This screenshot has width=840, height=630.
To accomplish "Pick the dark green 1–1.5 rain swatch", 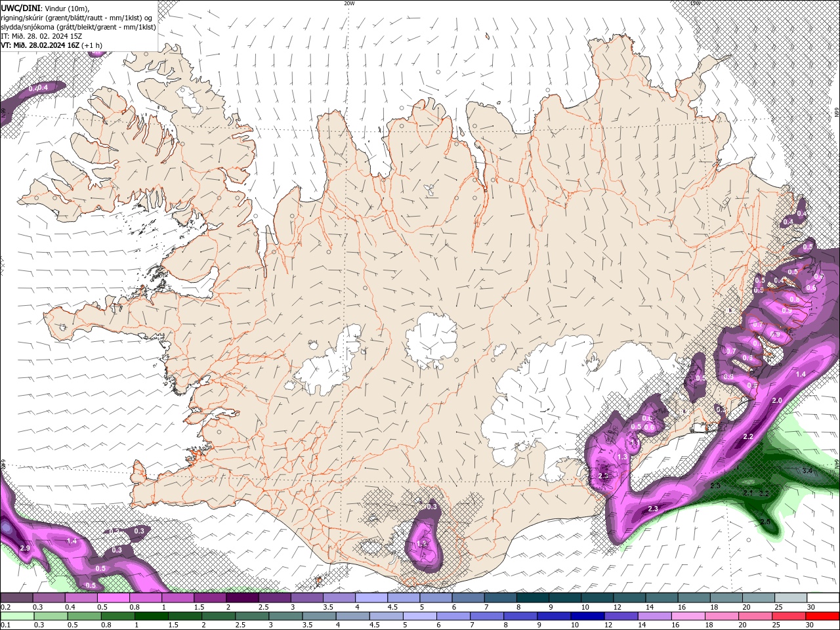I will point(152,616).
